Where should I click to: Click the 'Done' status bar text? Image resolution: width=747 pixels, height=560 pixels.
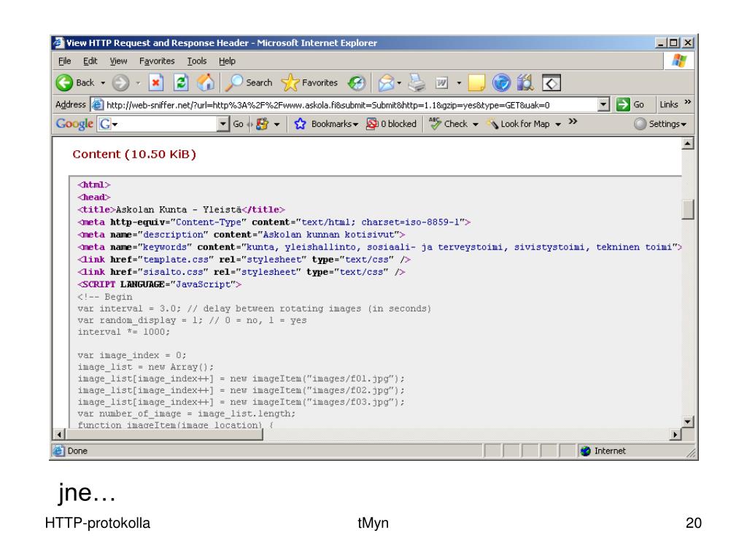pyautogui.click(x=77, y=451)
